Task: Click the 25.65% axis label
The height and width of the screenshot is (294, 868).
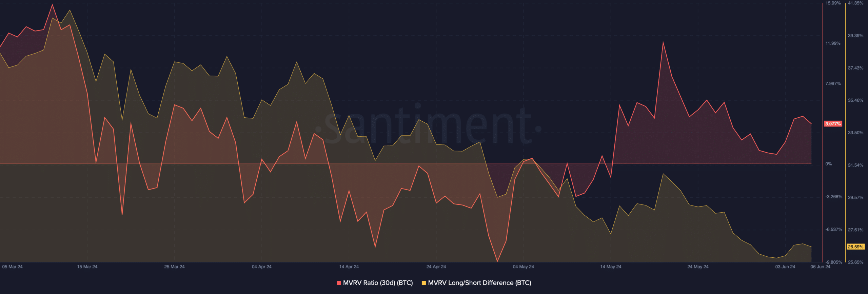Action: pyautogui.click(x=855, y=262)
